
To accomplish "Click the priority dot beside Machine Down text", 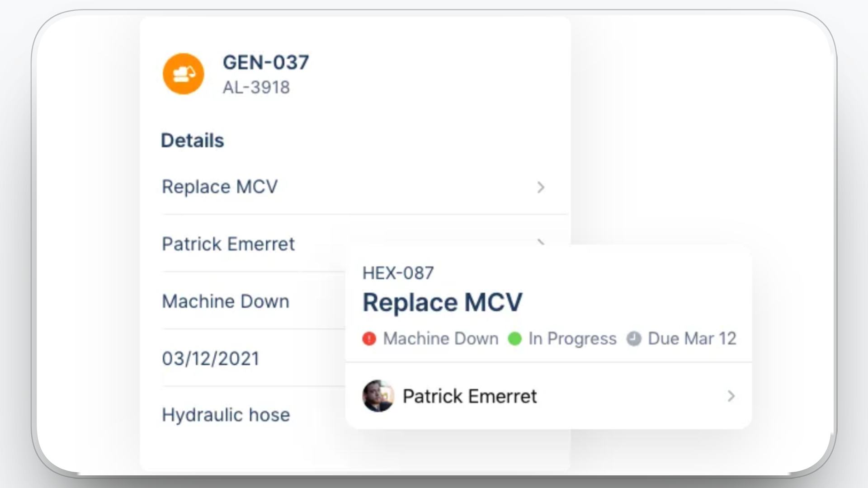I will [369, 338].
